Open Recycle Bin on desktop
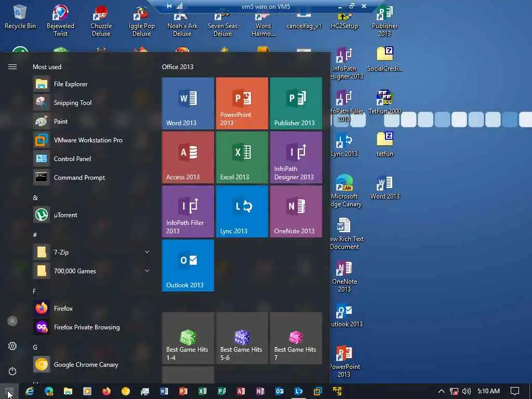The width and height of the screenshot is (532, 399). click(20, 17)
